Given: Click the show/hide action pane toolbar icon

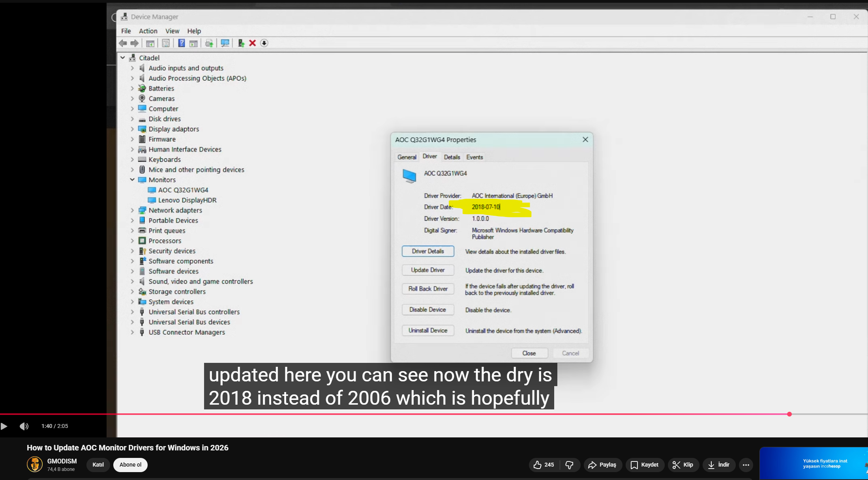Looking at the screenshot, I should click(193, 43).
